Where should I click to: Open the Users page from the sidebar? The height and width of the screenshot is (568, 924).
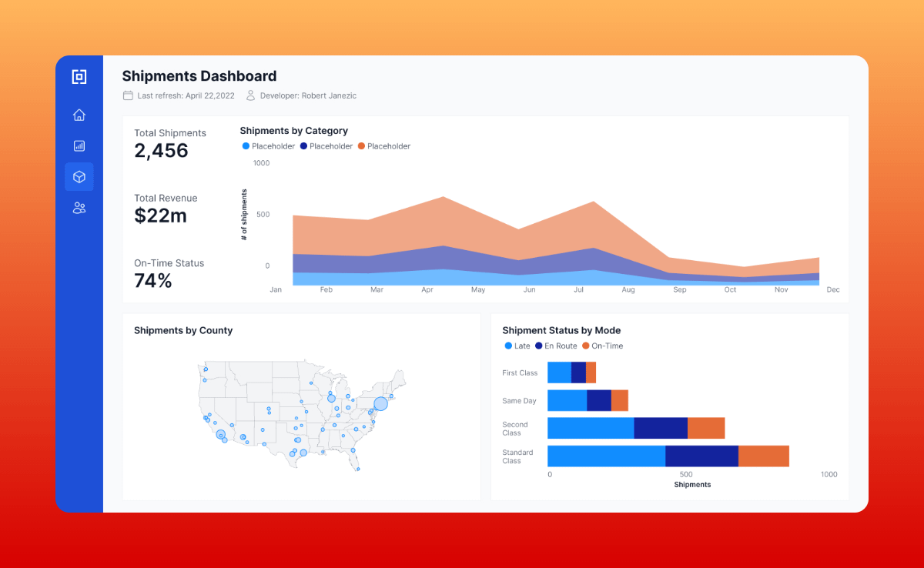pos(79,208)
